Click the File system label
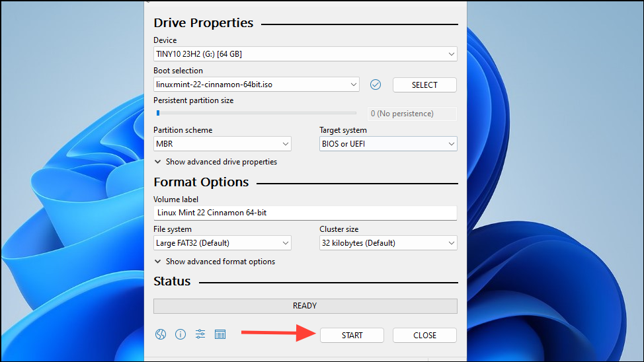The image size is (644, 362). (x=173, y=229)
